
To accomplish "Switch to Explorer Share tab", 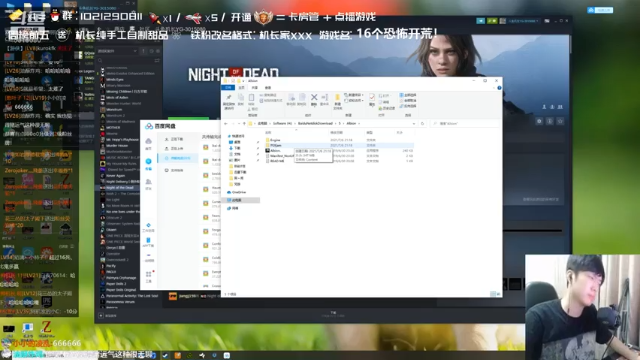I will (x=255, y=87).
